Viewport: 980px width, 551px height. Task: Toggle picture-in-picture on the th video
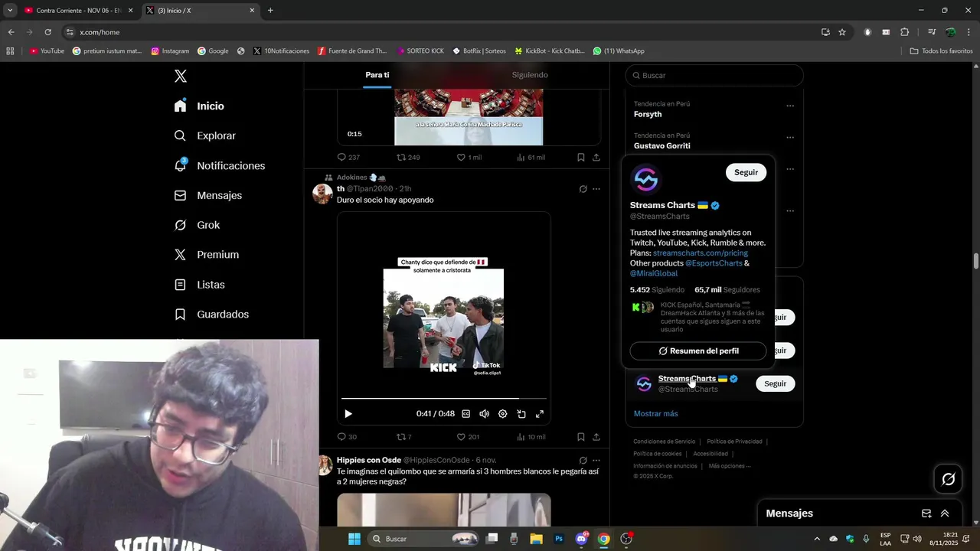pos(521,414)
